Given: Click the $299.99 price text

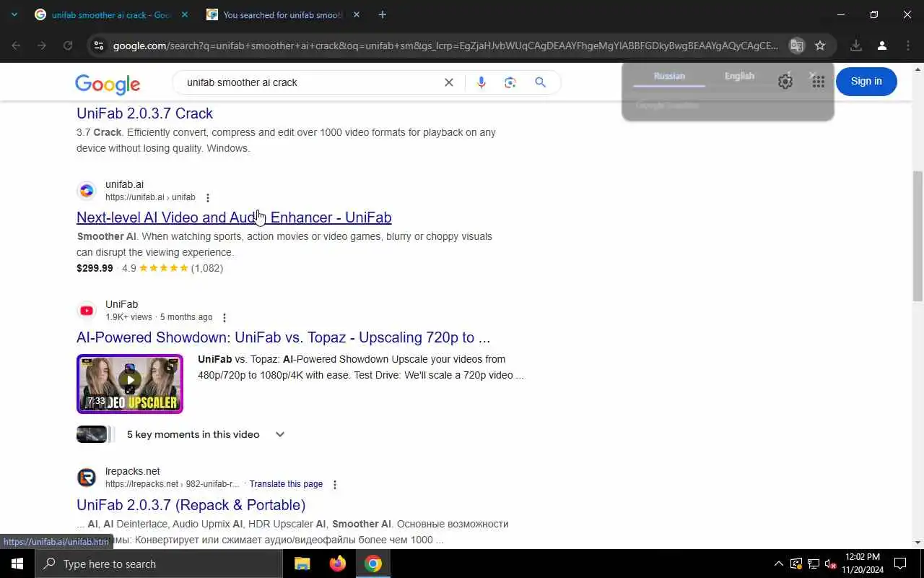Looking at the screenshot, I should (95, 268).
